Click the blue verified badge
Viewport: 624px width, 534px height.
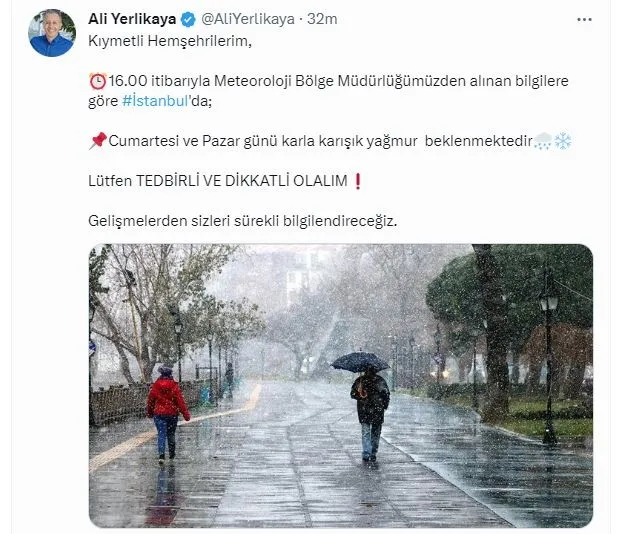pyautogui.click(x=188, y=19)
